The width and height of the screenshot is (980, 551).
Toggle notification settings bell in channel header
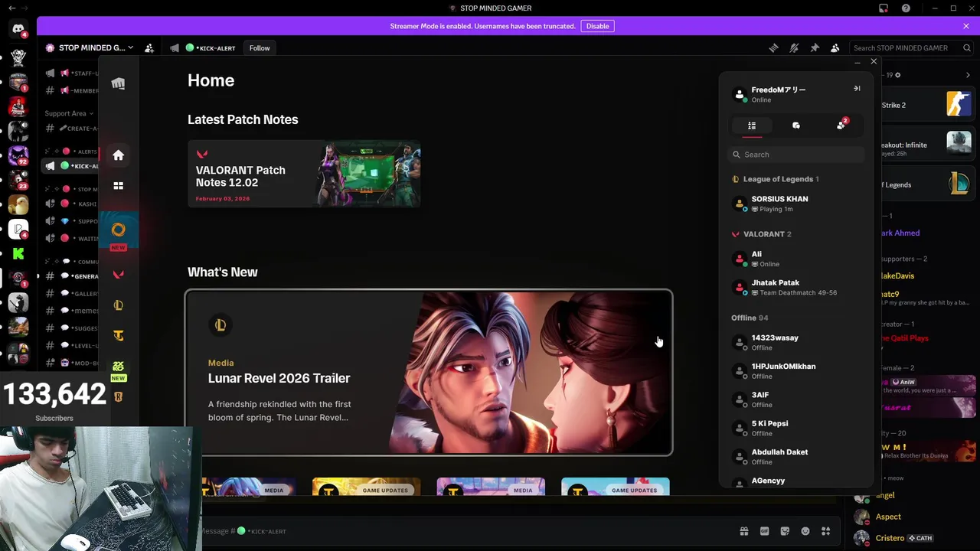794,47
